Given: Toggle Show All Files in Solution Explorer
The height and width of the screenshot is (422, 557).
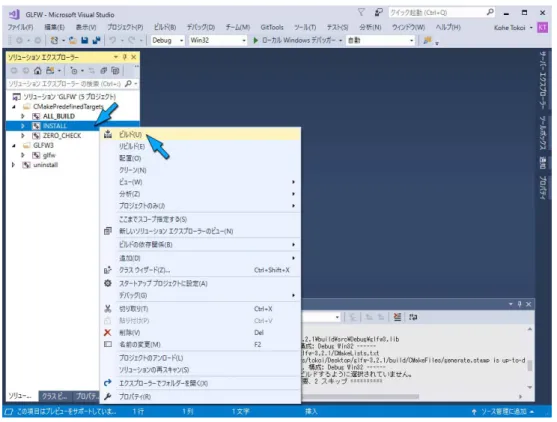Looking at the screenshot, I should (x=115, y=71).
